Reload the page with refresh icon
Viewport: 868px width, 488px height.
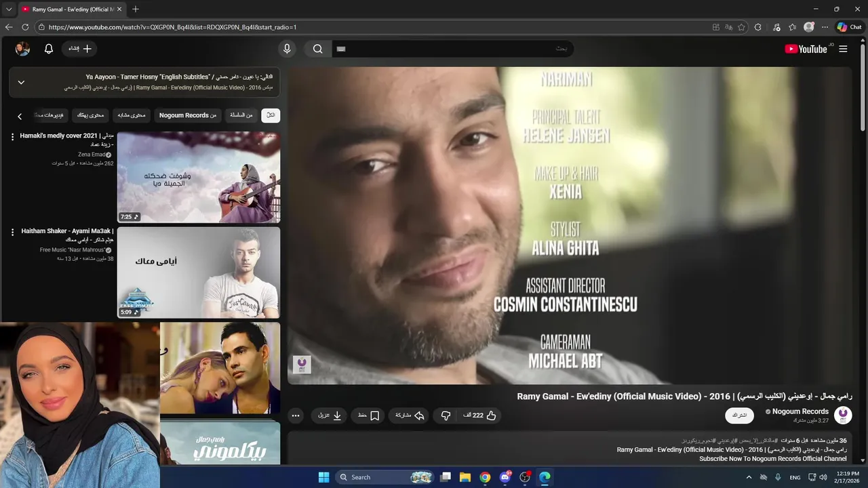point(25,27)
